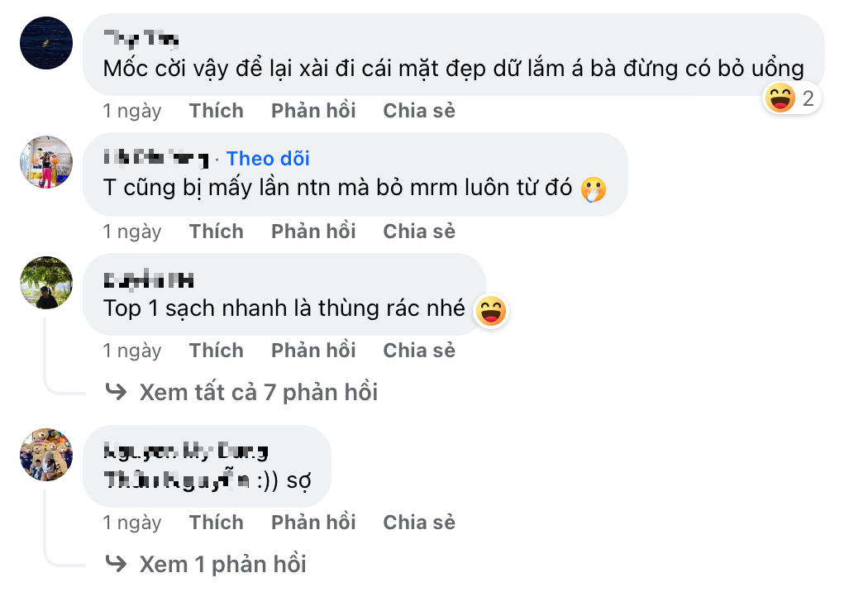Screen dimensions: 868x592
Task: Open the teddy bear avatar of last commenter
Action: (x=46, y=454)
